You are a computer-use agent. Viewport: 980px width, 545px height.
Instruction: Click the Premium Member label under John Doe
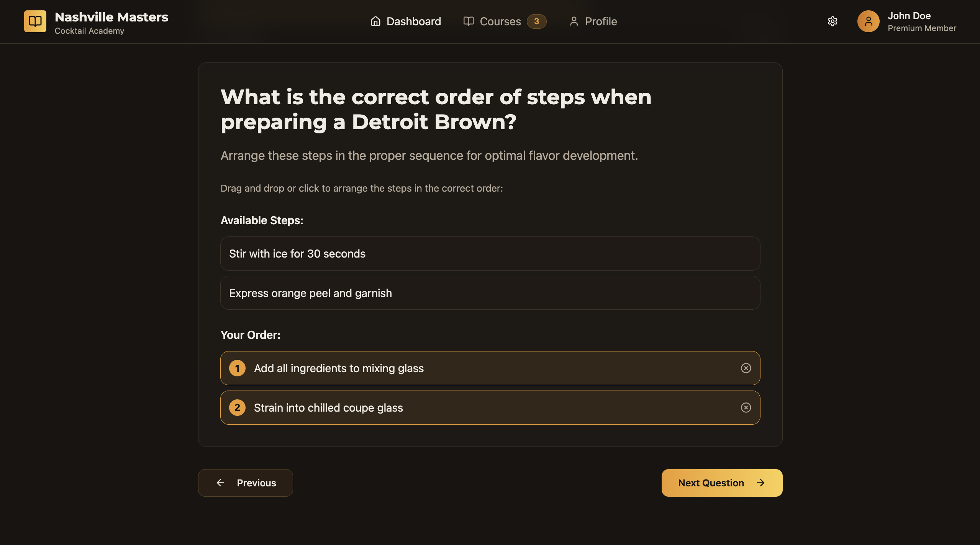[922, 28]
